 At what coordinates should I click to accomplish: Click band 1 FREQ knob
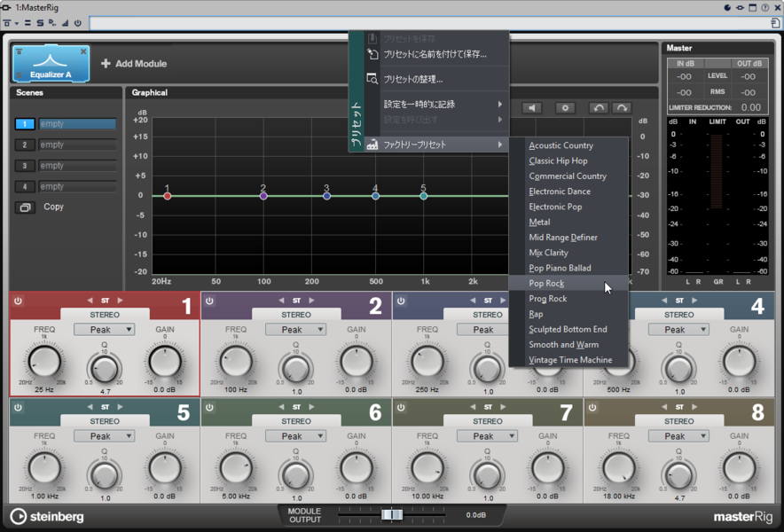click(x=44, y=362)
